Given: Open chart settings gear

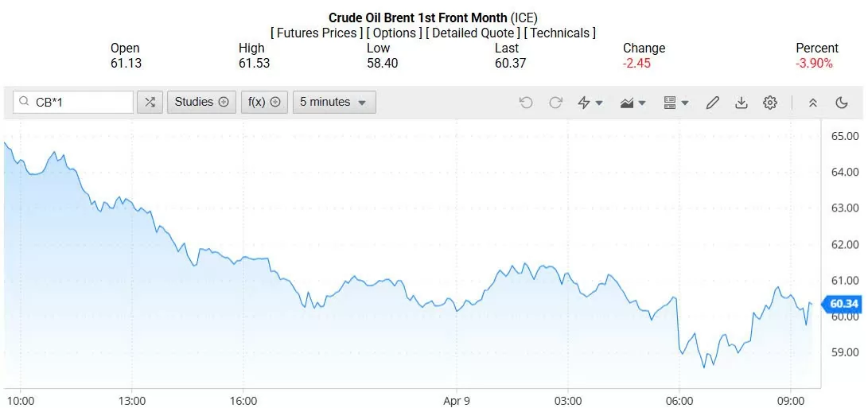Looking at the screenshot, I should [769, 103].
